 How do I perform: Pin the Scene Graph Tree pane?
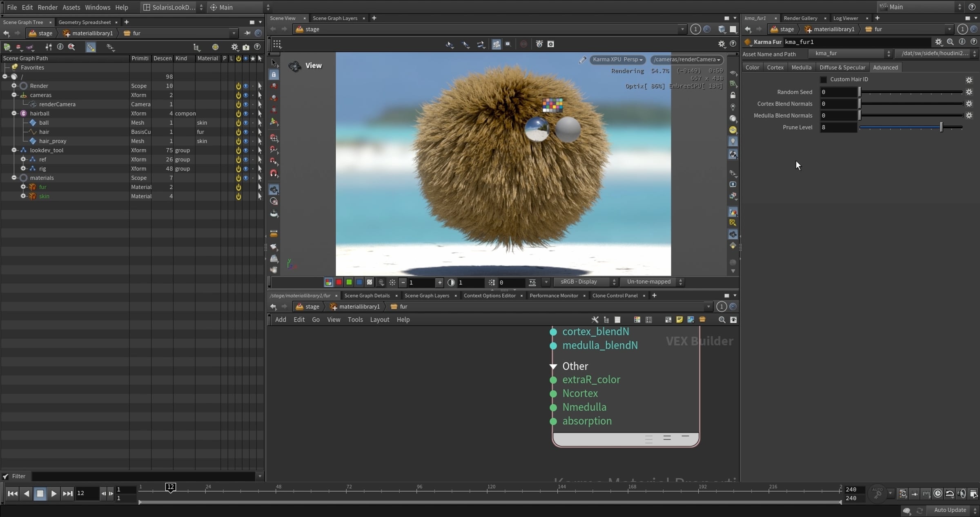pos(247,33)
